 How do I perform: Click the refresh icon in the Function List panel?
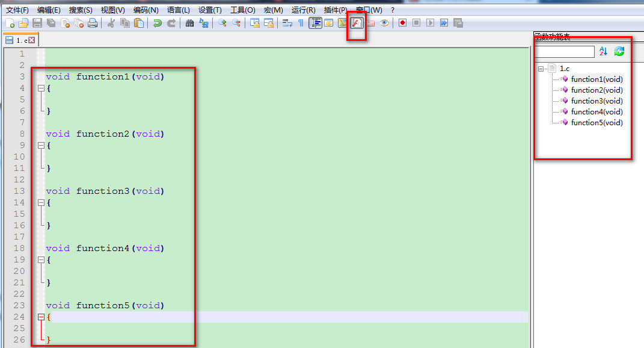pos(619,51)
